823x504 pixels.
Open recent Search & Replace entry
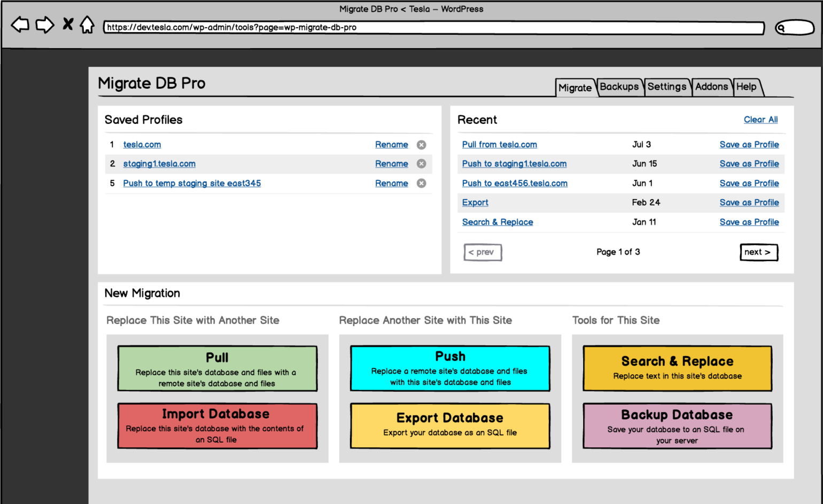(x=498, y=222)
